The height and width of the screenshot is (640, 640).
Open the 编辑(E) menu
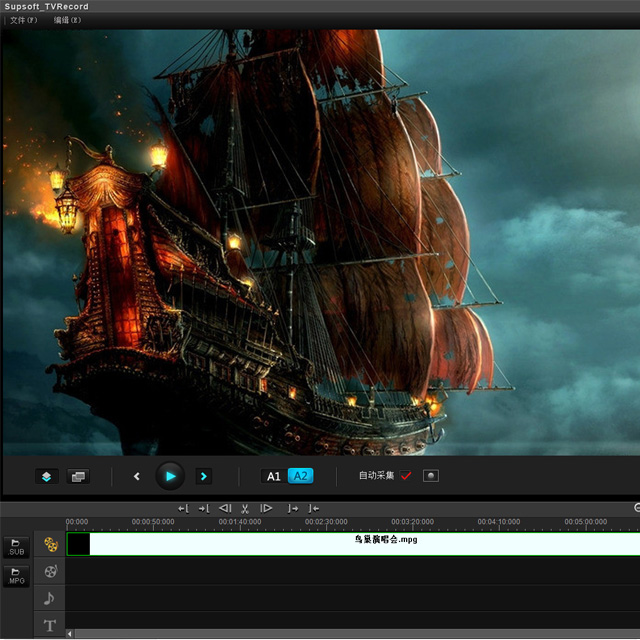[x=67, y=20]
